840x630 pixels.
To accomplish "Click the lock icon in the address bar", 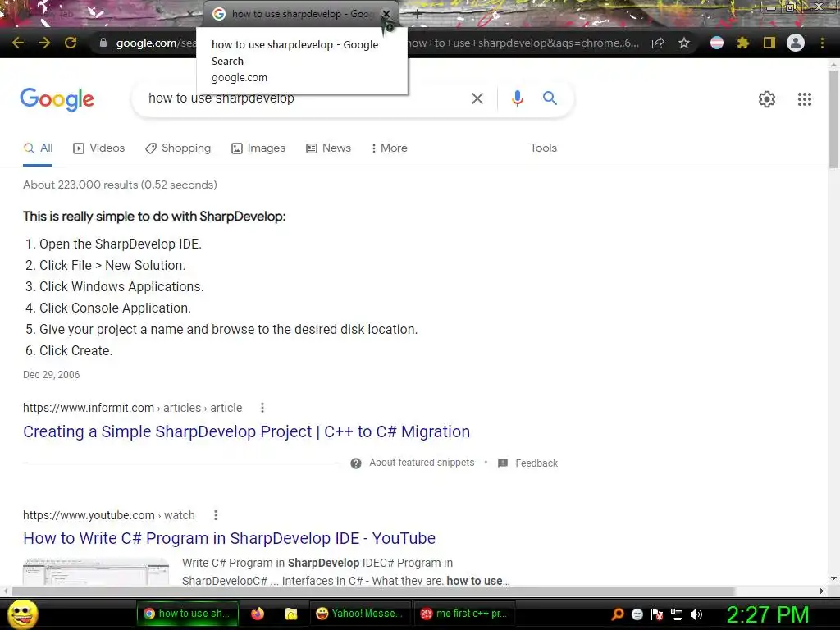I will click(103, 43).
